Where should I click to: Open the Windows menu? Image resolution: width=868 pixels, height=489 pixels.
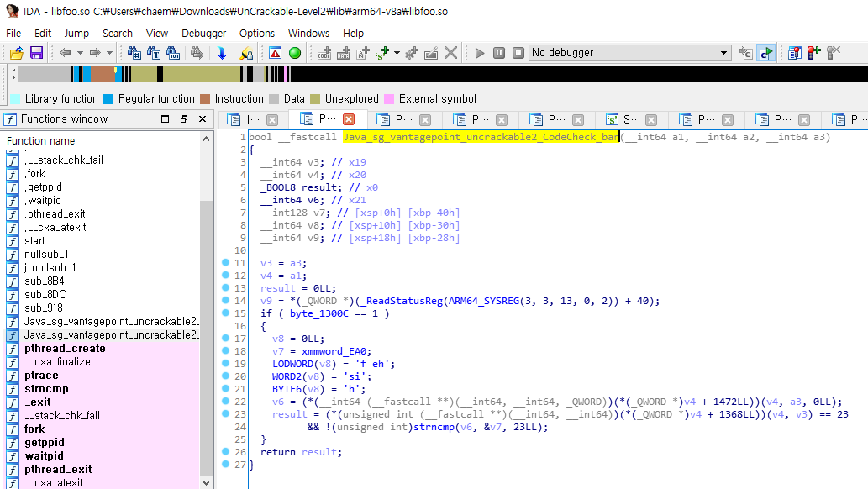pos(308,34)
